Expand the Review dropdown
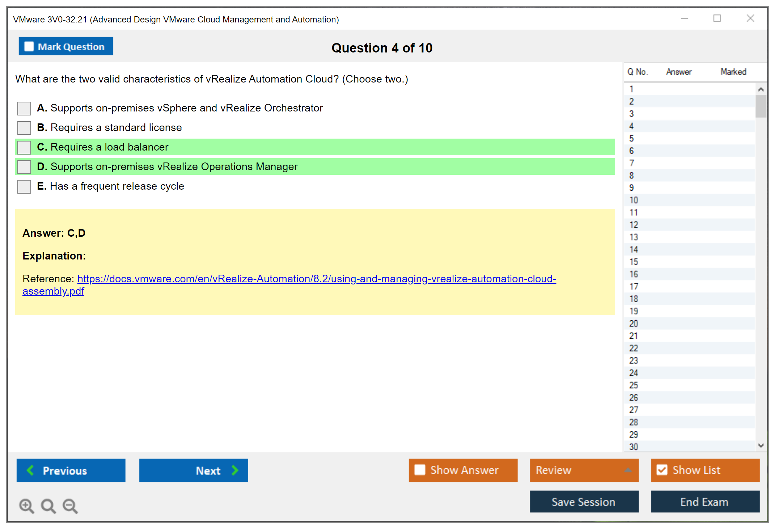This screenshot has width=778, height=532. pos(628,470)
